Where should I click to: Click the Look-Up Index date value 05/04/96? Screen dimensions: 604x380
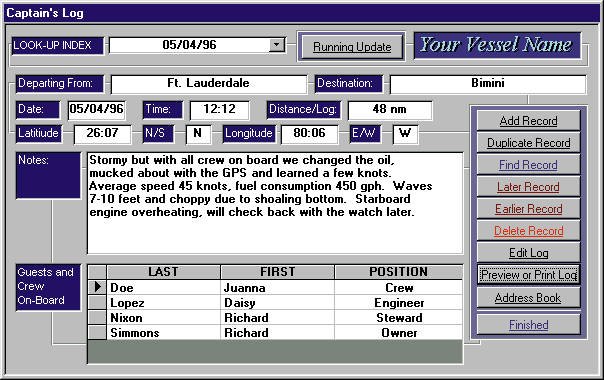tap(190, 45)
